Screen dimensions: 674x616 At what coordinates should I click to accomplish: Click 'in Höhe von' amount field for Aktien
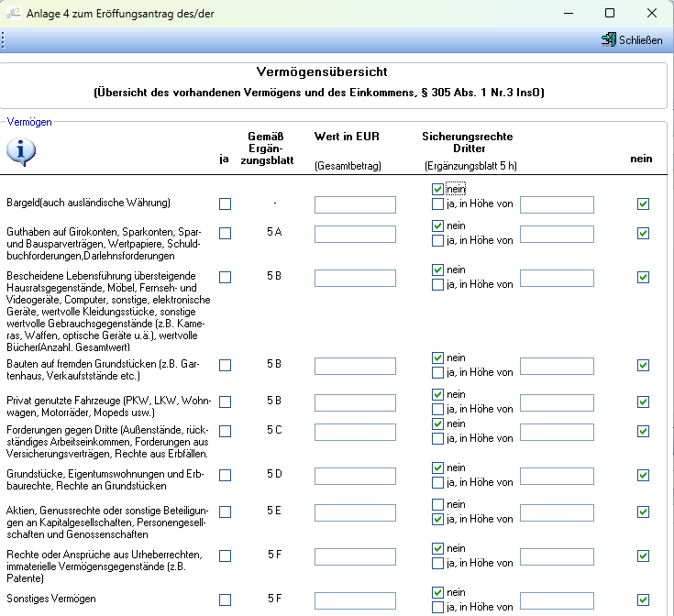pos(558,512)
